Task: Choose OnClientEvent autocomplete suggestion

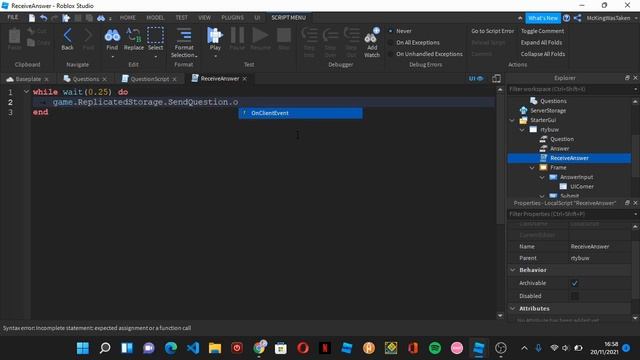Action: 300,113
